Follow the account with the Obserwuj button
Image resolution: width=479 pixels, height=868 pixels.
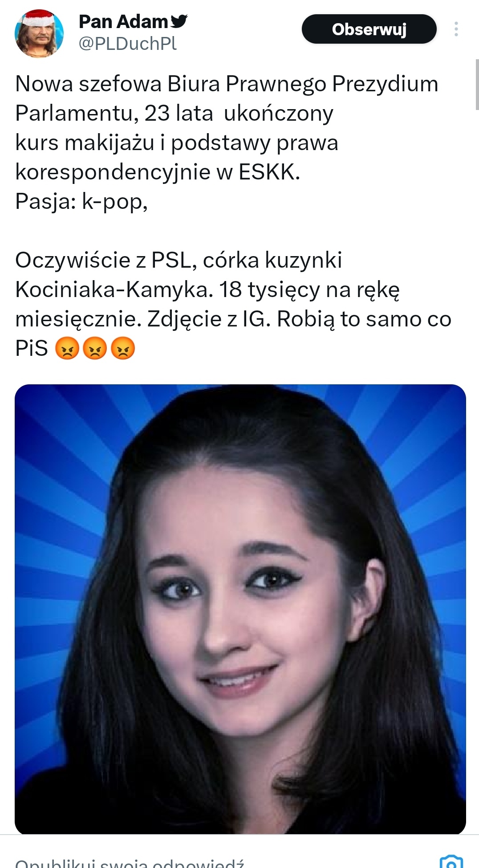pos(369,29)
